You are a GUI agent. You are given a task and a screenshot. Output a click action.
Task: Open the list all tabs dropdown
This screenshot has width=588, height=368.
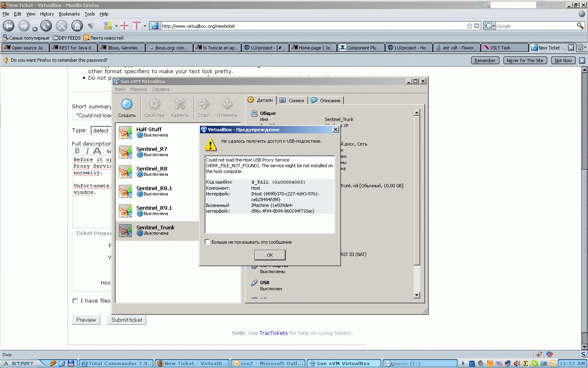tap(581, 47)
